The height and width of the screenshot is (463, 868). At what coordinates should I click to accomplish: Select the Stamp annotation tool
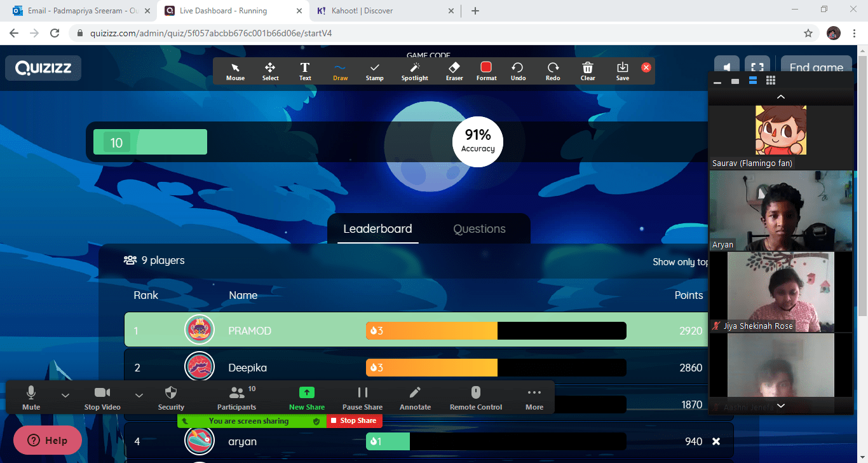[x=374, y=71]
